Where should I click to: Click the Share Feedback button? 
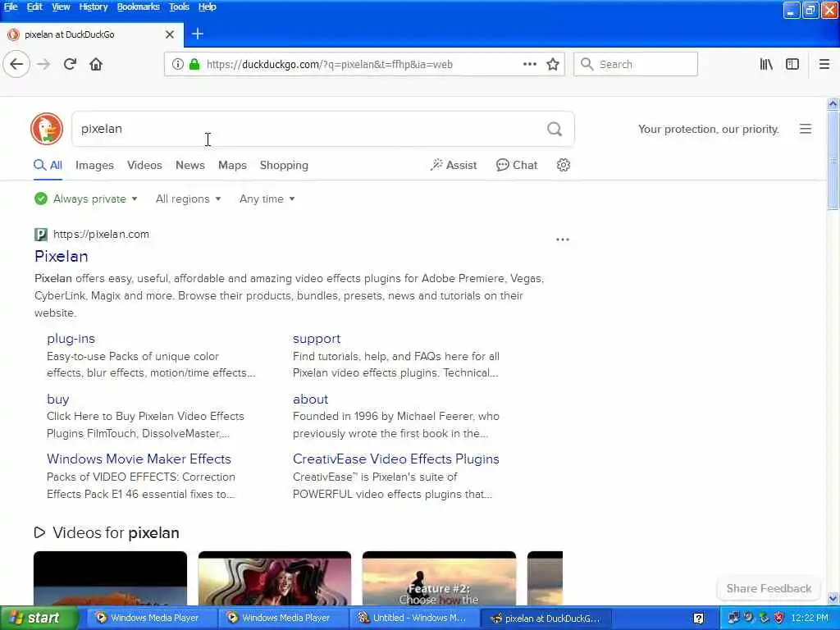pyautogui.click(x=769, y=589)
